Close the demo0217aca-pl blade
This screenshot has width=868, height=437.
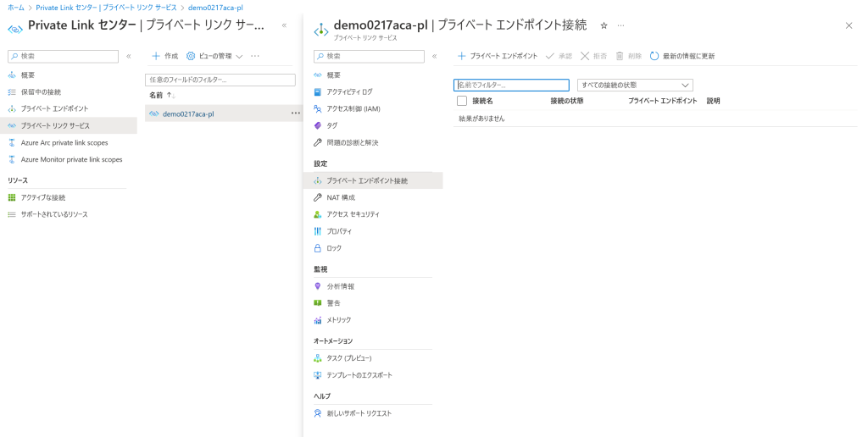coord(849,25)
